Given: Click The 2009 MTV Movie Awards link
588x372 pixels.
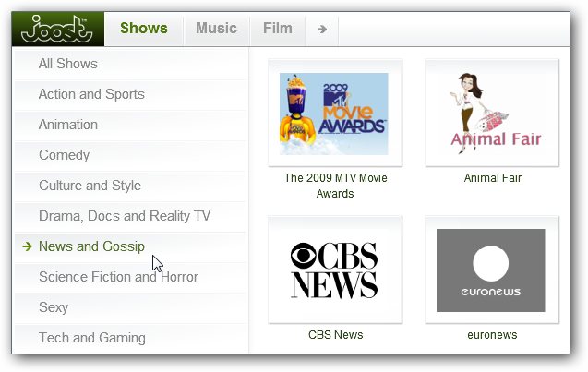Looking at the screenshot, I should coord(335,186).
